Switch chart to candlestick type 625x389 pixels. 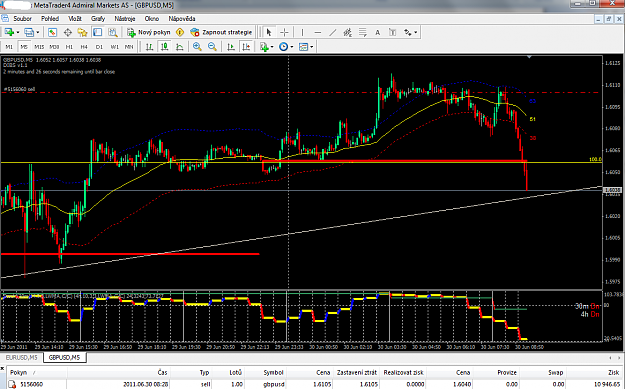click(165, 47)
